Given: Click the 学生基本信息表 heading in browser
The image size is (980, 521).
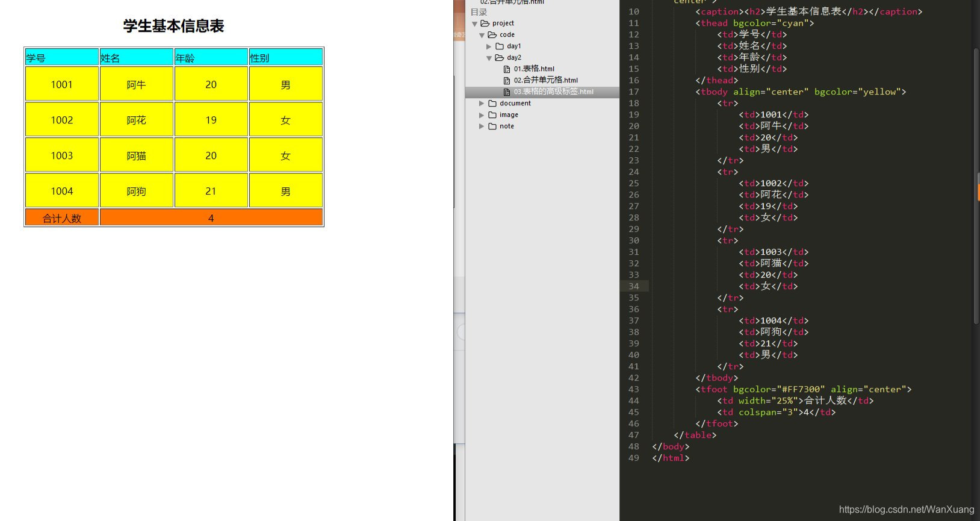Looking at the screenshot, I should tap(174, 26).
